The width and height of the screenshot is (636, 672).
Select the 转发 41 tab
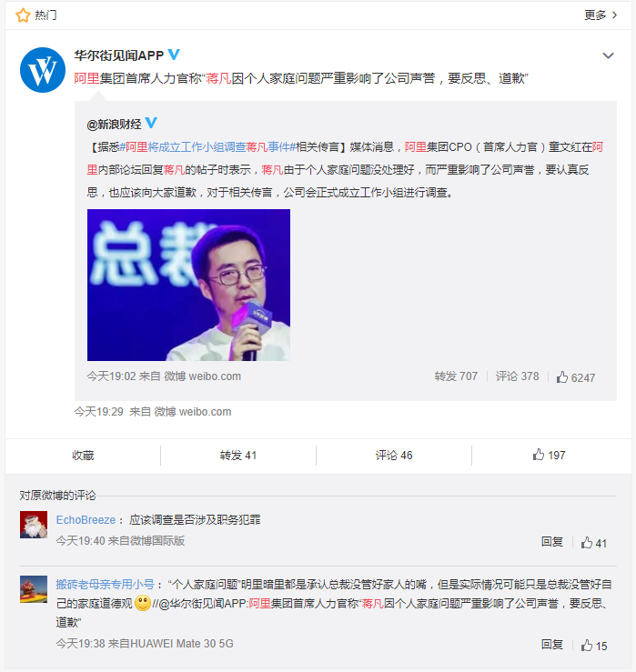tap(238, 456)
